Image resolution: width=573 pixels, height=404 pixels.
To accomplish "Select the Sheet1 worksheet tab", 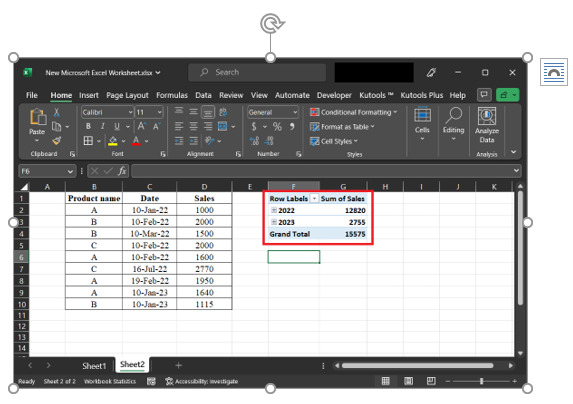I will point(94,366).
